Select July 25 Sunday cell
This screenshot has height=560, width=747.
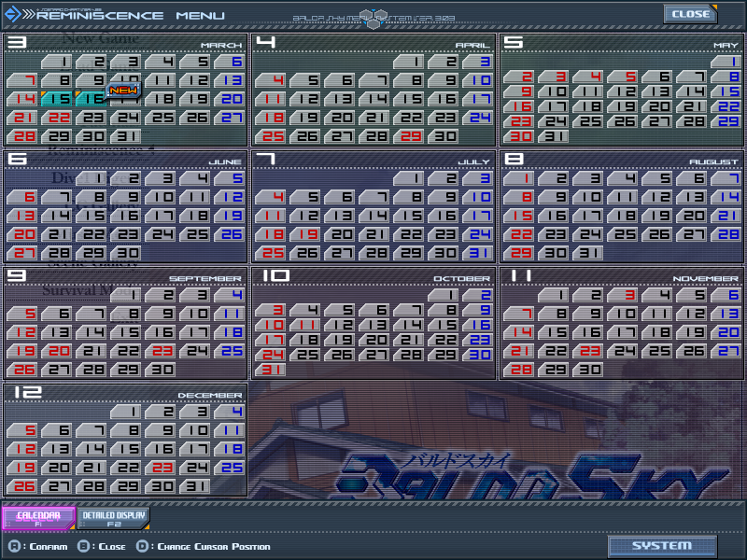click(x=271, y=252)
